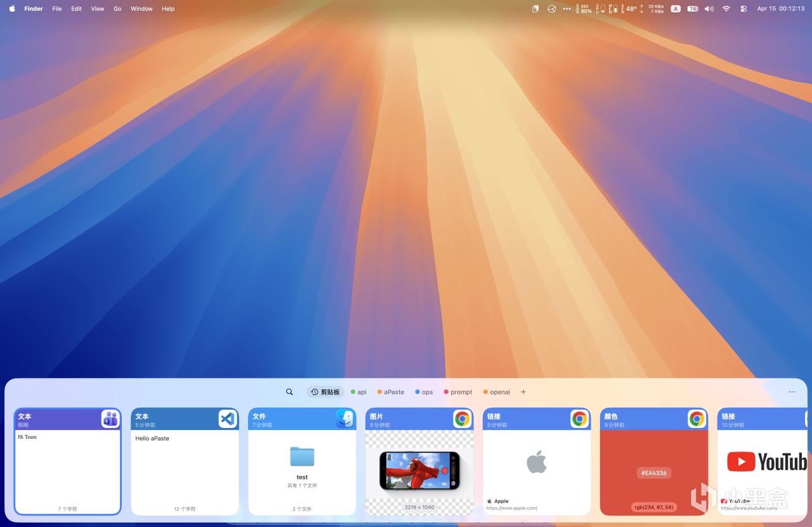Switch to the aPaste category tab

click(391, 392)
